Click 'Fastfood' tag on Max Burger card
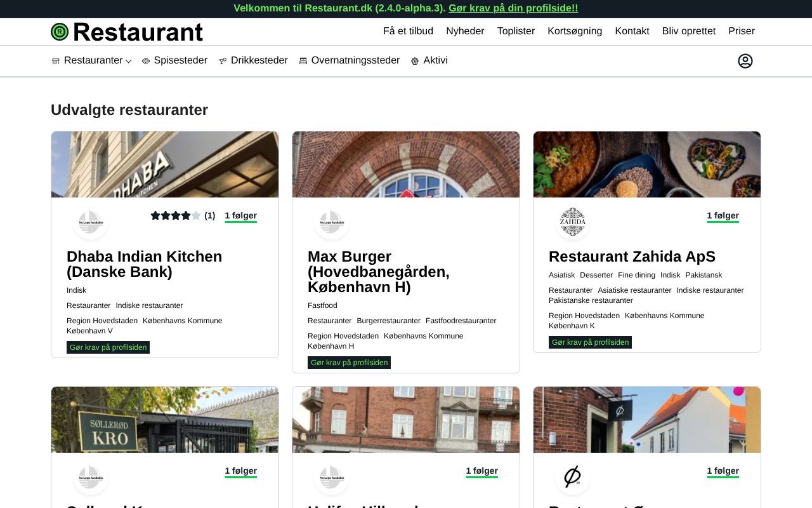 click(x=322, y=305)
